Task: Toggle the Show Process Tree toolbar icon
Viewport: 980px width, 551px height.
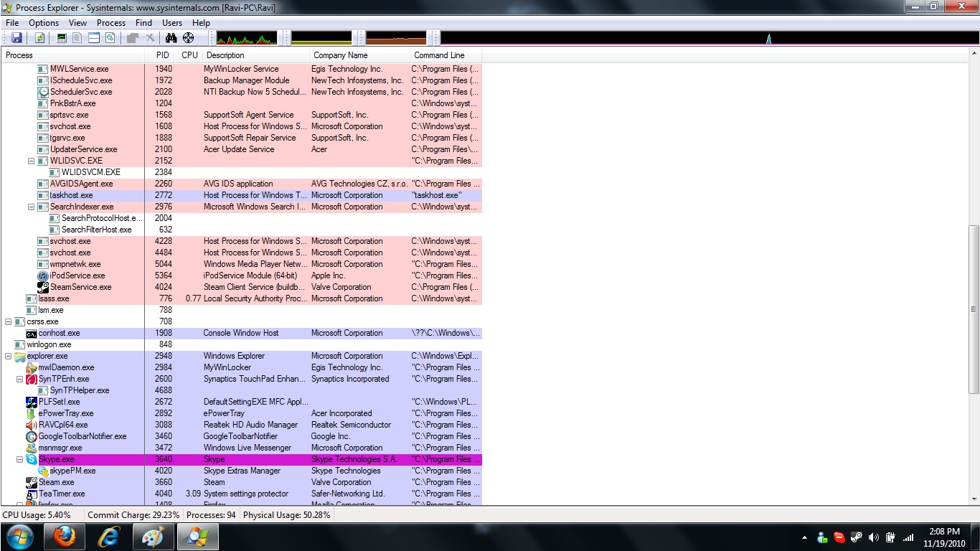Action: point(77,38)
